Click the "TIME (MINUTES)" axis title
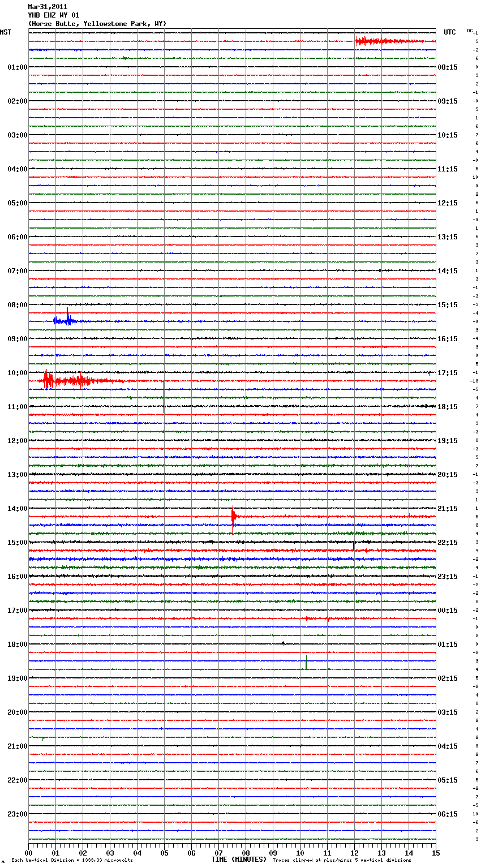 point(239,860)
